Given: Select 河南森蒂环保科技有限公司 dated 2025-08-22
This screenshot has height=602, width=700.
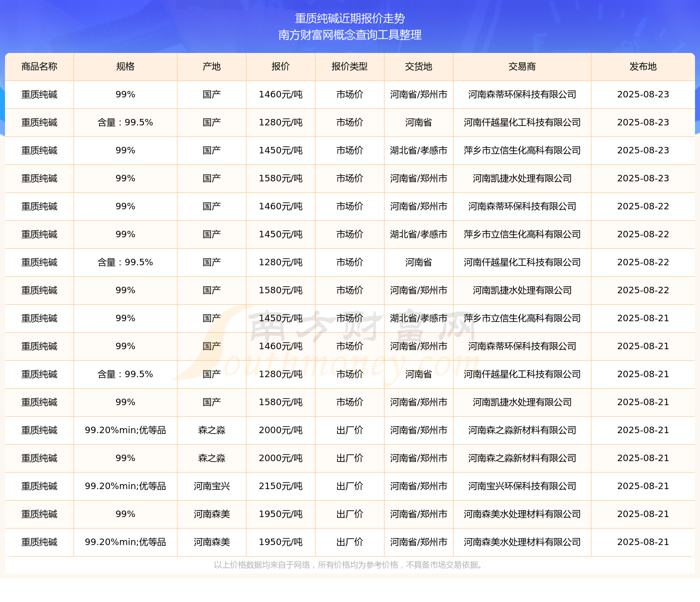Looking at the screenshot, I should 522,206.
